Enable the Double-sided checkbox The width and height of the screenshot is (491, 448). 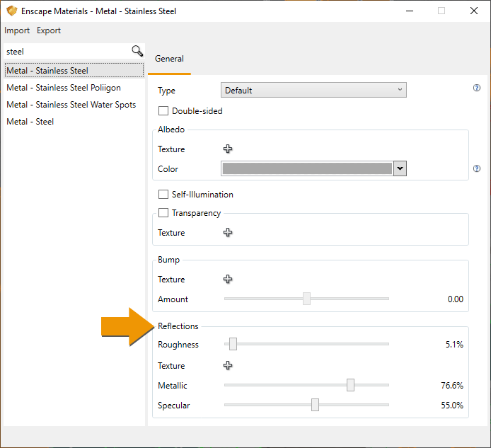(163, 111)
